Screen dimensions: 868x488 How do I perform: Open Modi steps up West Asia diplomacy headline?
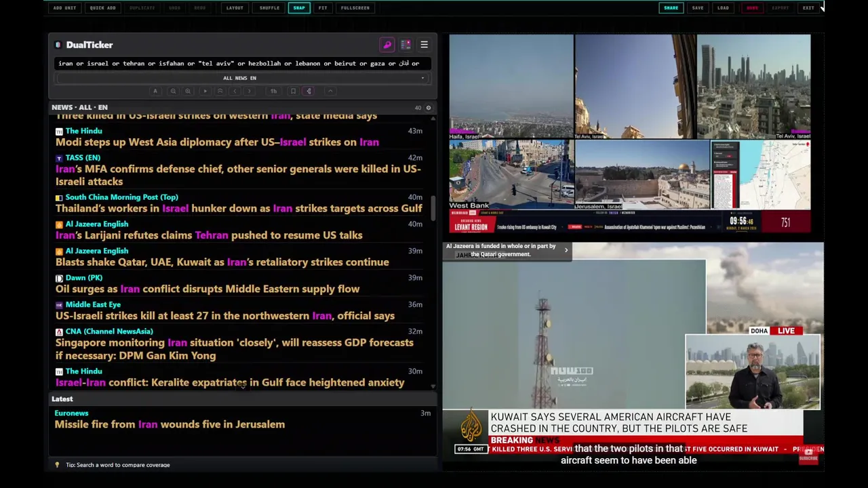point(217,142)
